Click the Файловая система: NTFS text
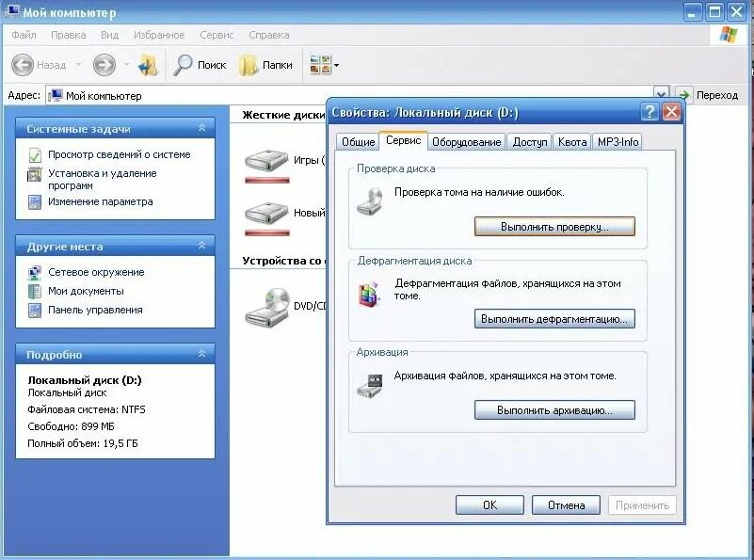The image size is (754, 560). click(87, 409)
